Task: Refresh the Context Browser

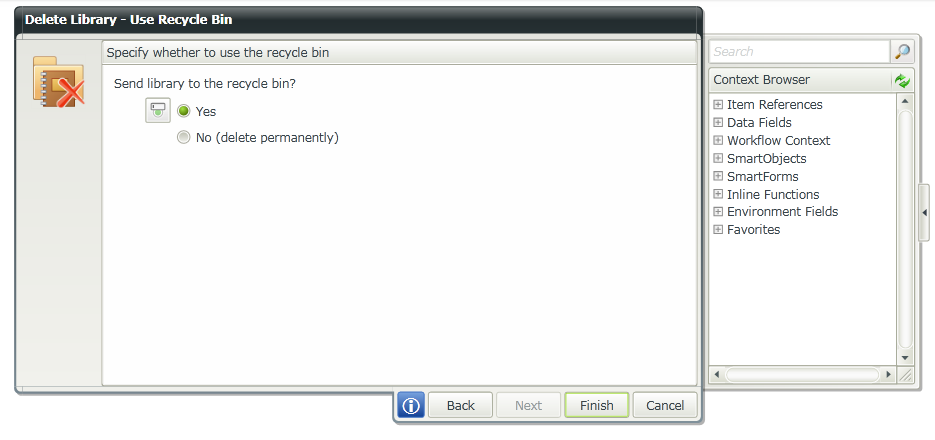Action: click(x=903, y=80)
